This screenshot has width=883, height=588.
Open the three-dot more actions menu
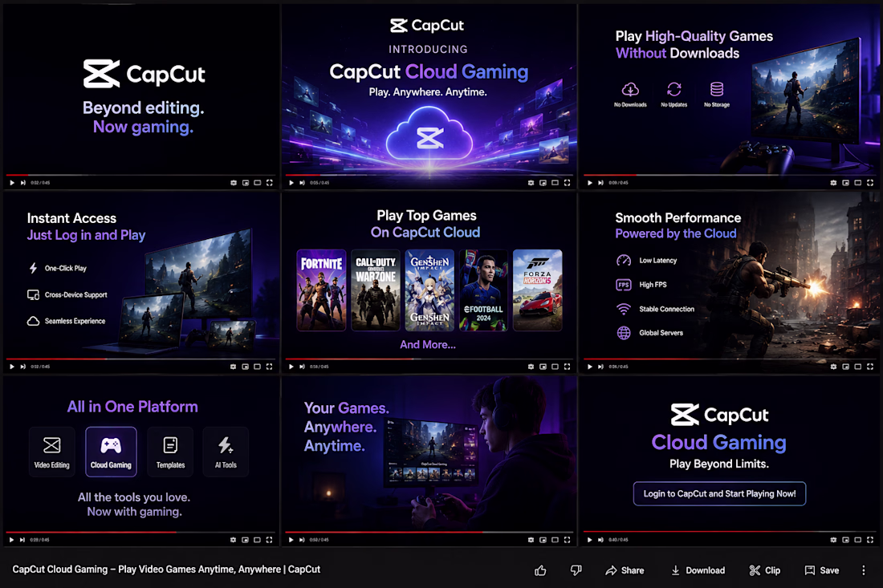point(863,570)
